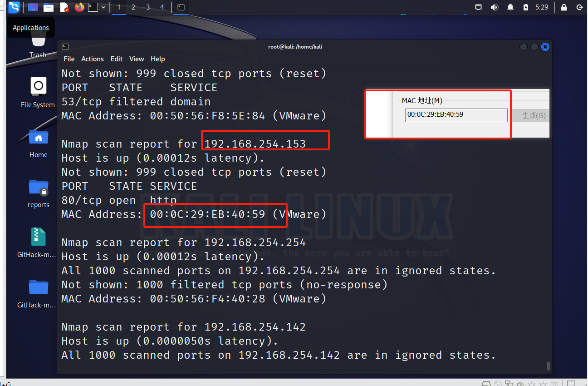Image resolution: width=588 pixels, height=386 pixels.
Task: Click the lock screen padlock icon
Action: [564, 7]
